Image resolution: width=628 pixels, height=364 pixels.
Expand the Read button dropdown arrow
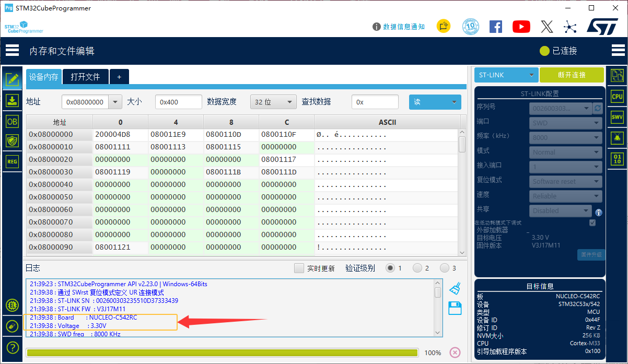[454, 102]
